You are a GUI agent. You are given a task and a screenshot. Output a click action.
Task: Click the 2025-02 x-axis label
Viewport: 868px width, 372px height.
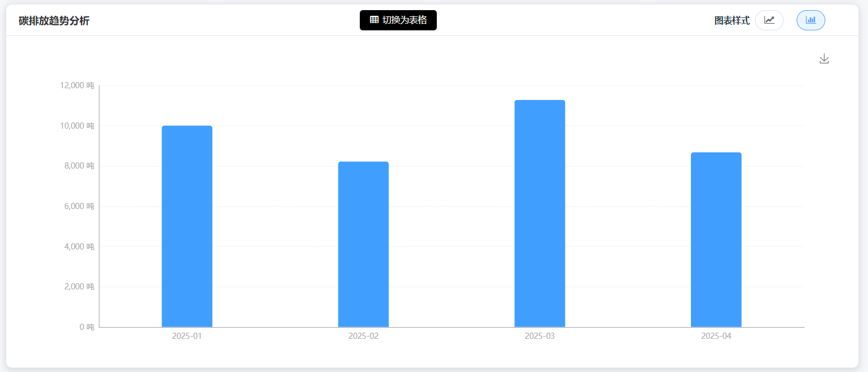363,337
